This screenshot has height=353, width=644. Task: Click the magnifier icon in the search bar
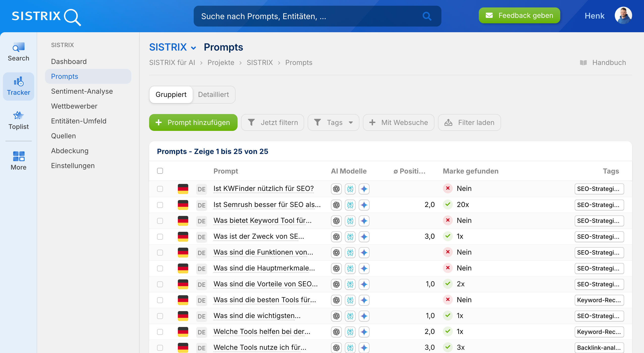427,16
